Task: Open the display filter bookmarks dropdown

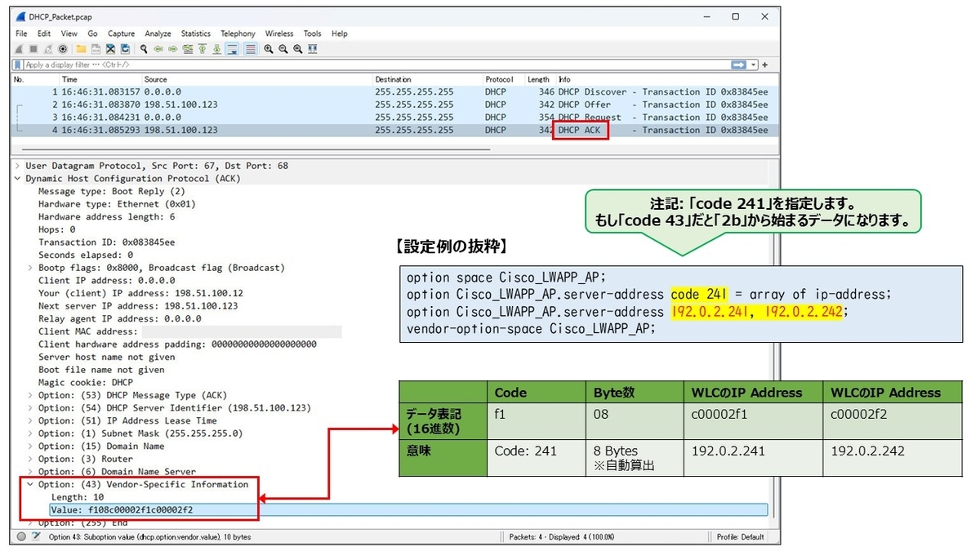Action: 16,64
